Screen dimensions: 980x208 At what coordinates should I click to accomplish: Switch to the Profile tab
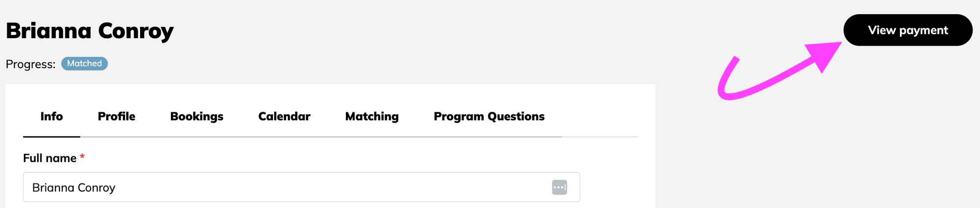click(x=117, y=117)
